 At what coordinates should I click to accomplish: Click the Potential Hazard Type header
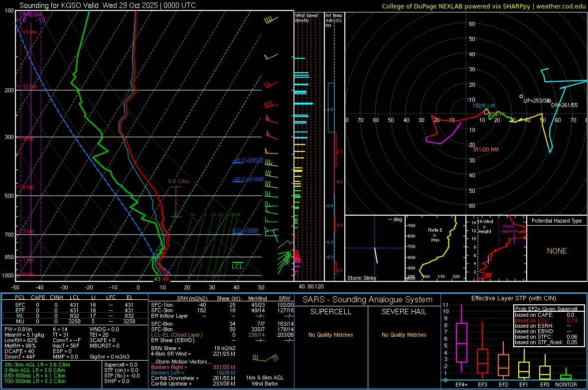pyautogui.click(x=557, y=221)
